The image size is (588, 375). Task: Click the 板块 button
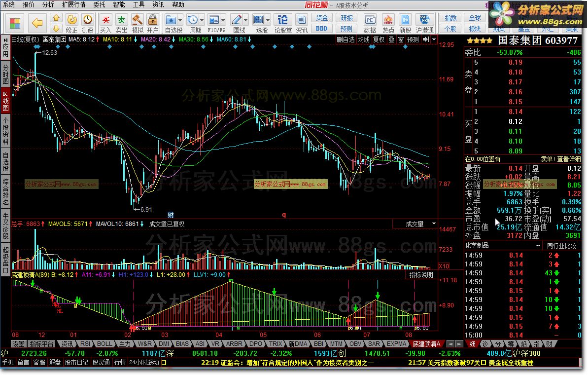pos(475,29)
